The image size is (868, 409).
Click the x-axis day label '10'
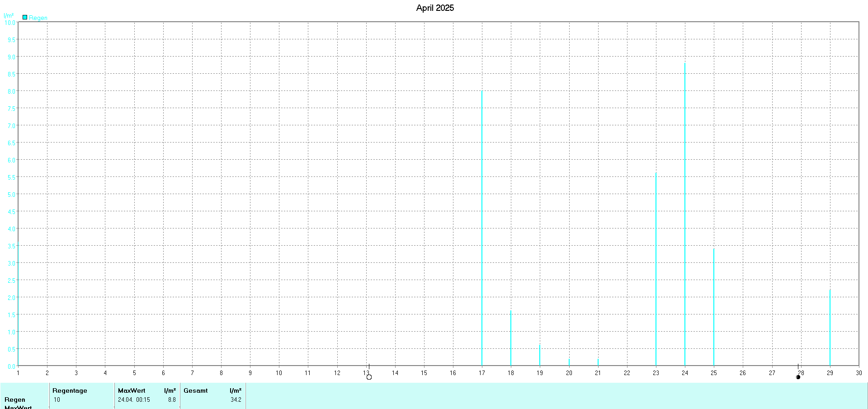[x=279, y=373]
